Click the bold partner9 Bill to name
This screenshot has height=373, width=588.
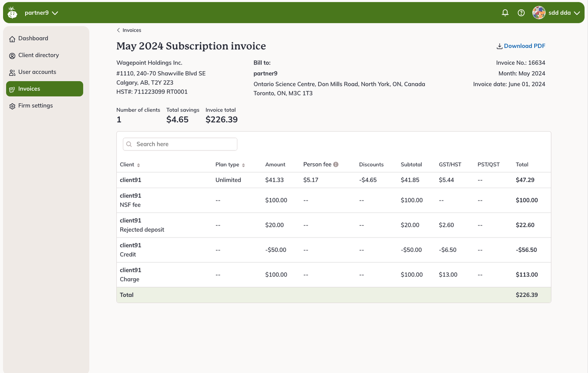coord(266,74)
